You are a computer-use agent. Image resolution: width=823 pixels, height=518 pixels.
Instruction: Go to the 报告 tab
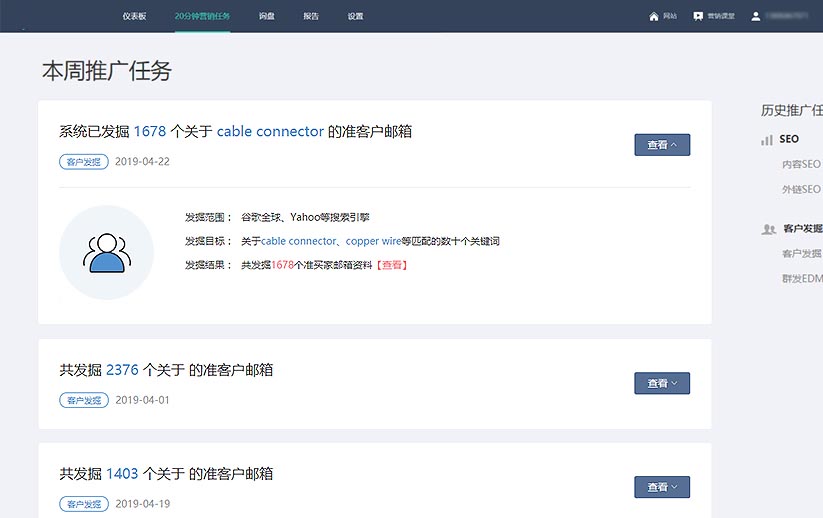(311, 17)
